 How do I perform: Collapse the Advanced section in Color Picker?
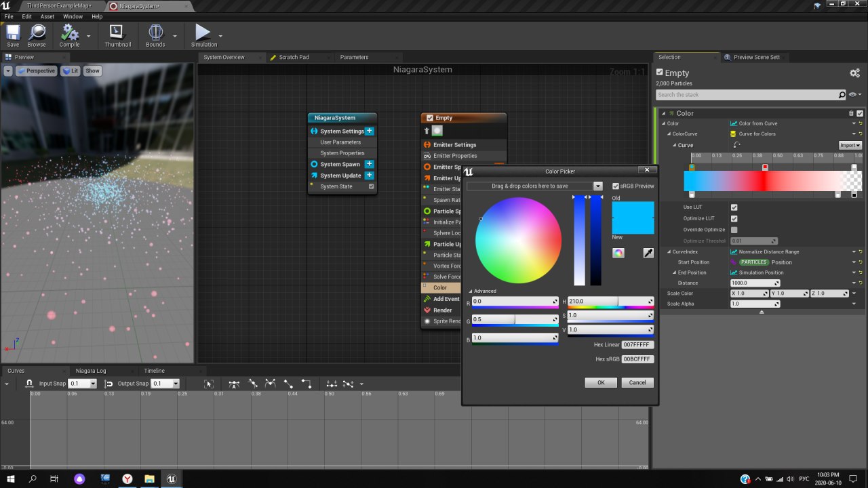(471, 291)
